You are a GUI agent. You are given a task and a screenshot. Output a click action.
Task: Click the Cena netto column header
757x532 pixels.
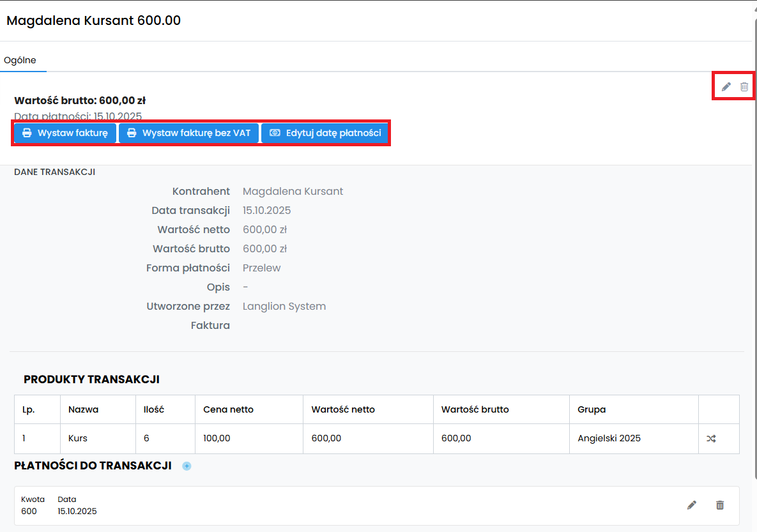tap(228, 409)
